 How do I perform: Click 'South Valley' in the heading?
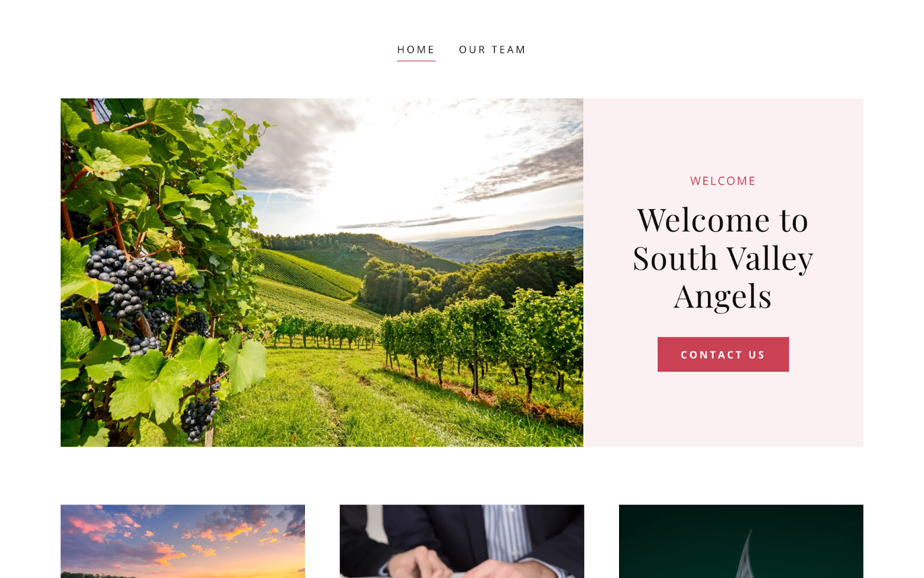[x=722, y=258]
